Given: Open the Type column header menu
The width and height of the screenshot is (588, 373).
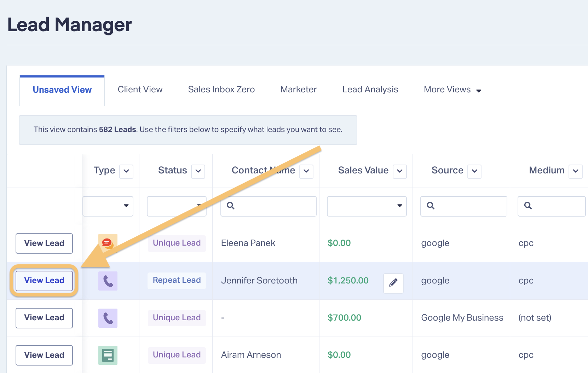Looking at the screenshot, I should coord(126,171).
